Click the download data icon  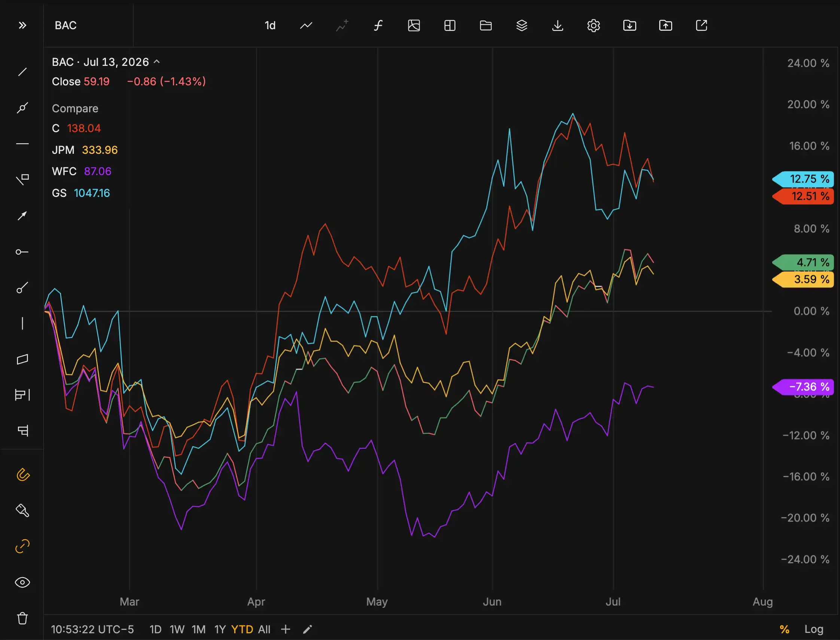click(x=558, y=25)
